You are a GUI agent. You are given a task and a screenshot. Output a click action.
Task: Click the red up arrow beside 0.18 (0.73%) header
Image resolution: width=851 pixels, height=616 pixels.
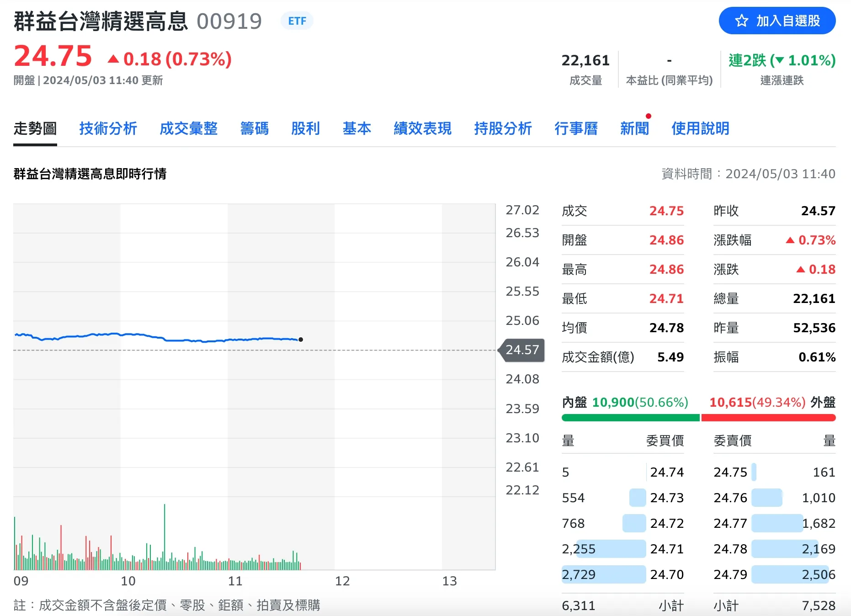tap(113, 59)
